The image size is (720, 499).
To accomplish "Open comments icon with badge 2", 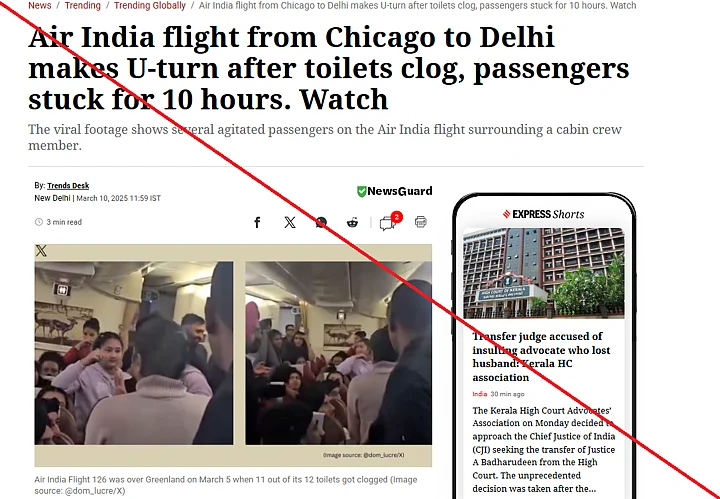I will 389,221.
